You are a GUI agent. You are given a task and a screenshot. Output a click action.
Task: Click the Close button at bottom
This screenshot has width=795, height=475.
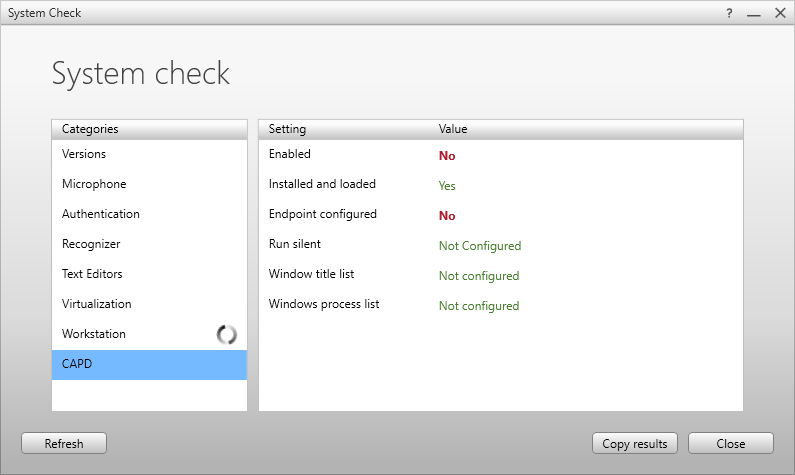tap(730, 443)
